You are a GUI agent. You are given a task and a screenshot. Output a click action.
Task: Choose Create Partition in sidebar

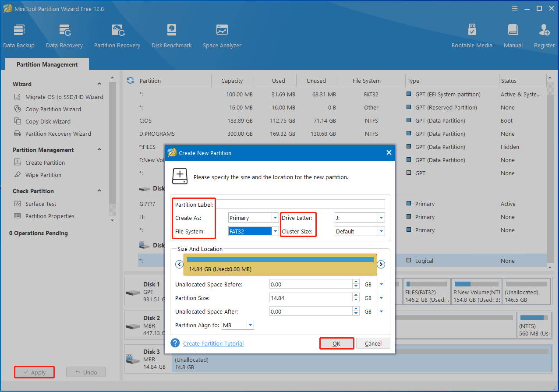coord(45,162)
